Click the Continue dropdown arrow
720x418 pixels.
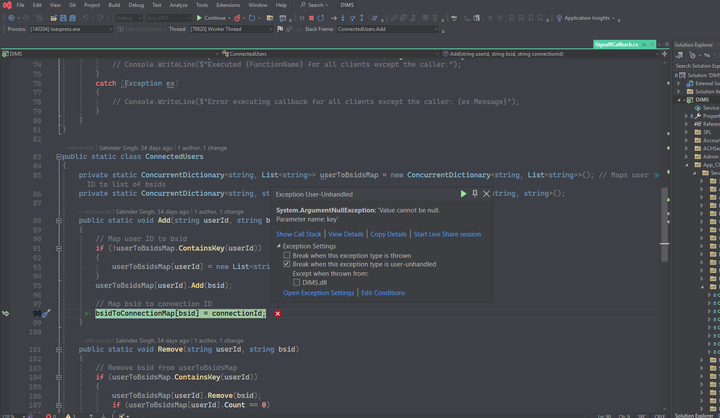point(229,18)
